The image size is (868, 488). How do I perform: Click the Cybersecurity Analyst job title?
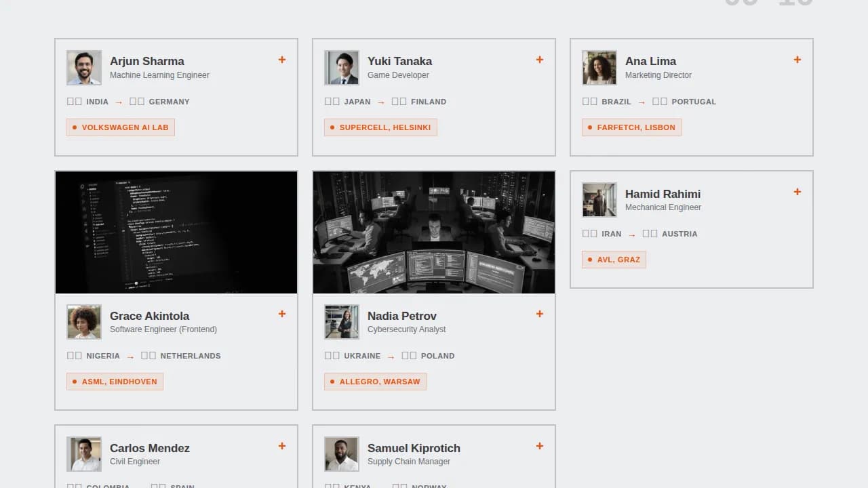[x=407, y=329]
